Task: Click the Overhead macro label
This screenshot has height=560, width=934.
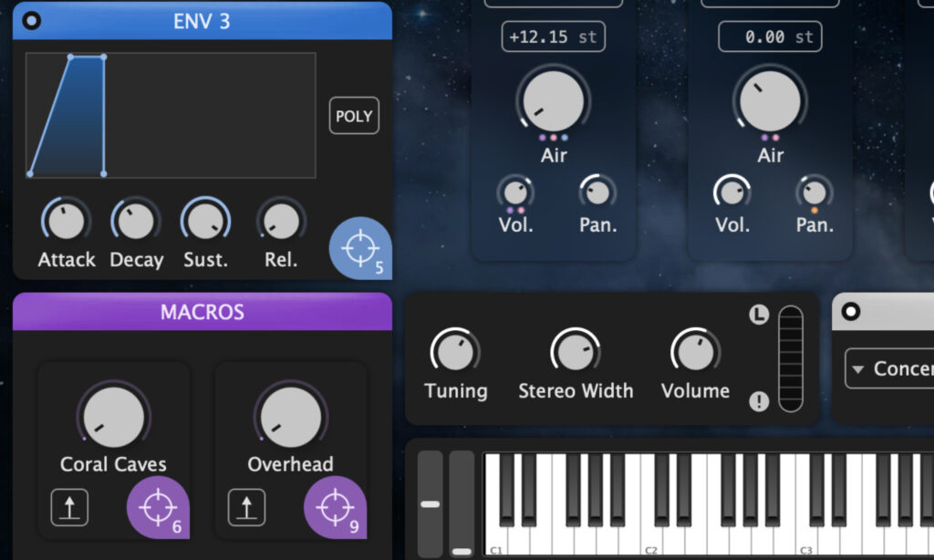Action: point(291,464)
